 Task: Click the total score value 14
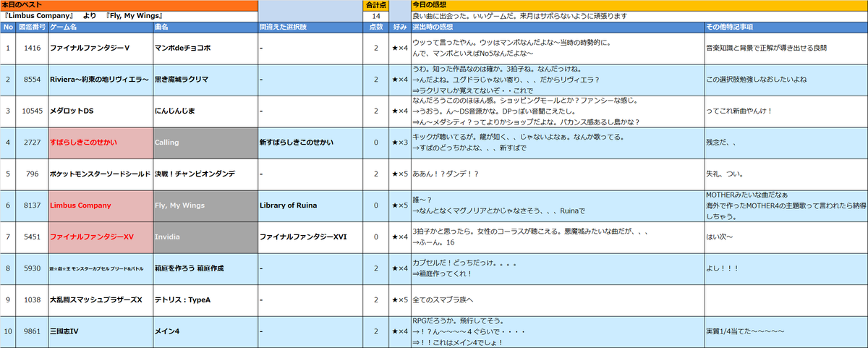point(376,16)
